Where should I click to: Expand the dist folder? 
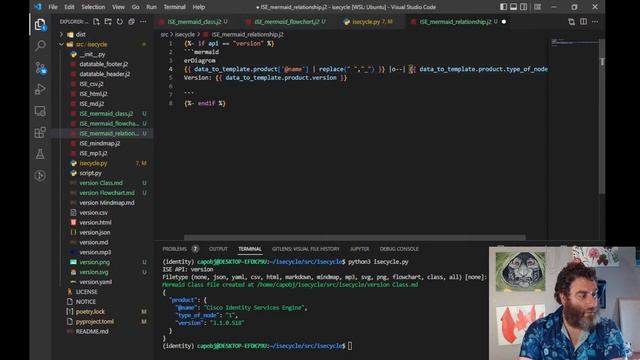[81, 35]
